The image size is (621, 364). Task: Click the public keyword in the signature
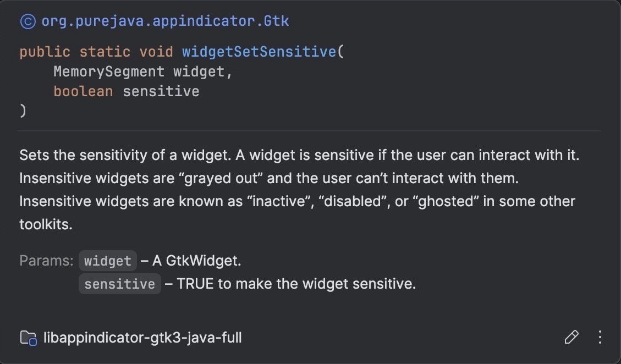pyautogui.click(x=45, y=52)
